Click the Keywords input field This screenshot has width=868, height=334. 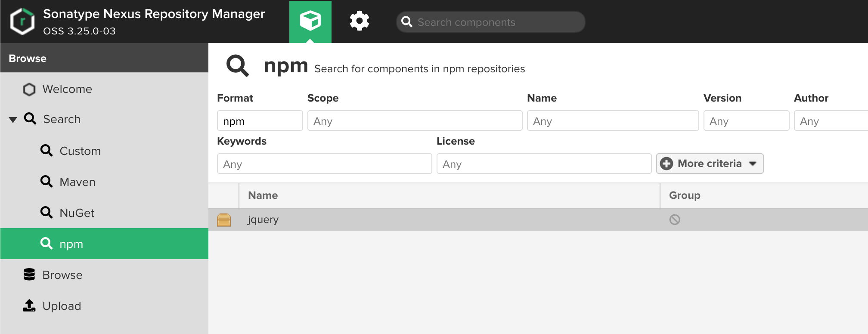pyautogui.click(x=325, y=164)
